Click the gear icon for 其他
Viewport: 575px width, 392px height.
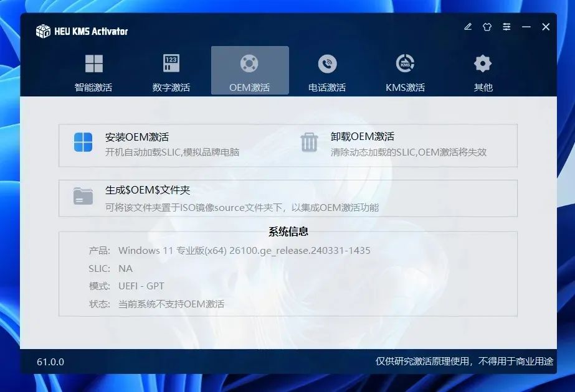[x=483, y=63]
